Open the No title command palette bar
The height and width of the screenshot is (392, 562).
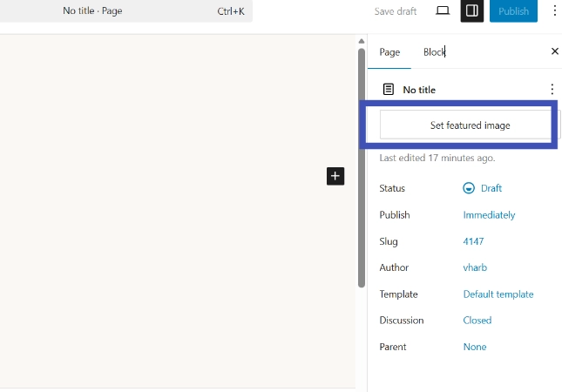coord(126,11)
